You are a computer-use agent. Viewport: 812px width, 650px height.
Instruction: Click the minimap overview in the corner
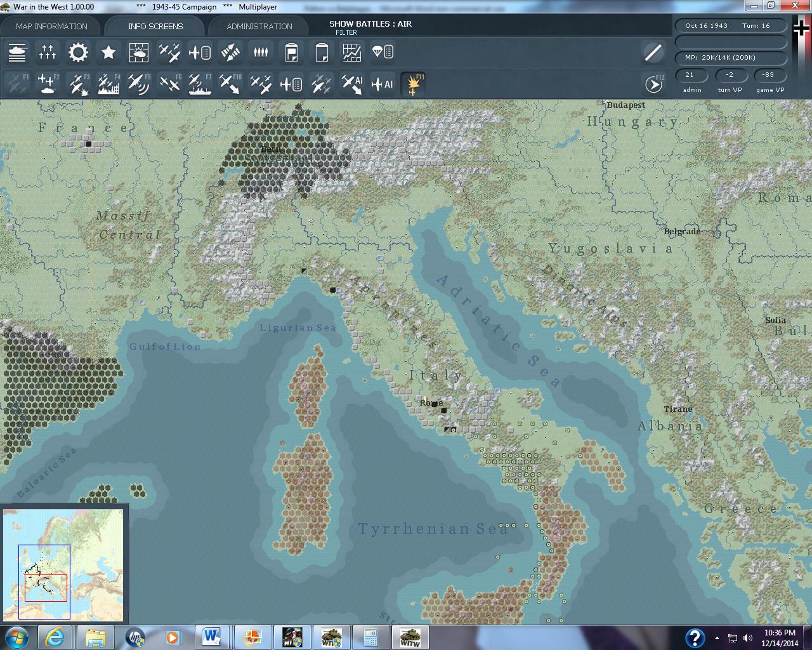coord(63,564)
